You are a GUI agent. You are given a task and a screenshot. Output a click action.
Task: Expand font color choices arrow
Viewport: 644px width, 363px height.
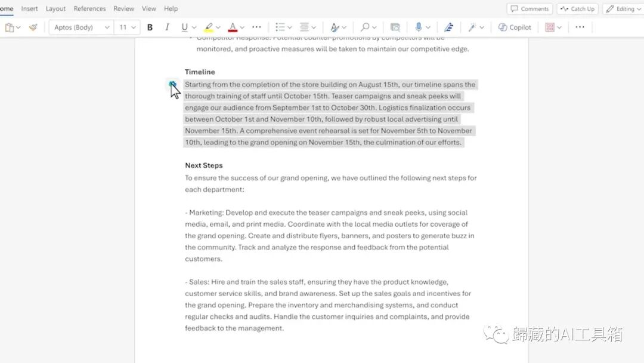point(242,27)
